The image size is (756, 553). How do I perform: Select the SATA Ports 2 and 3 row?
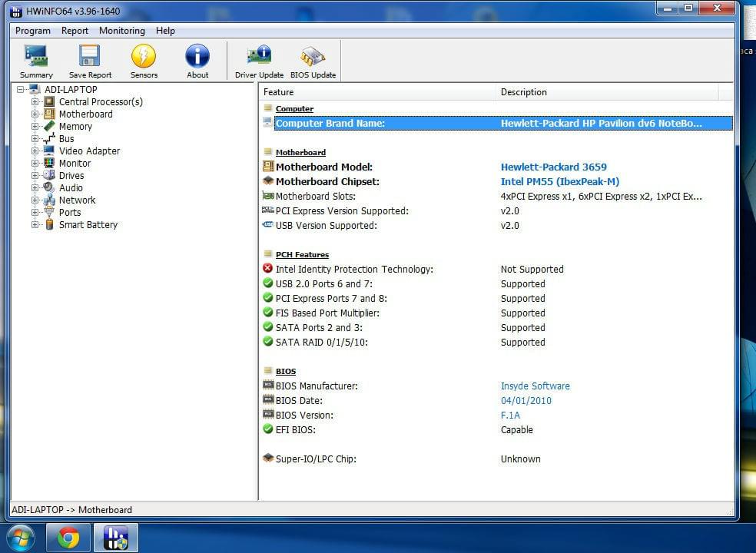coord(498,327)
